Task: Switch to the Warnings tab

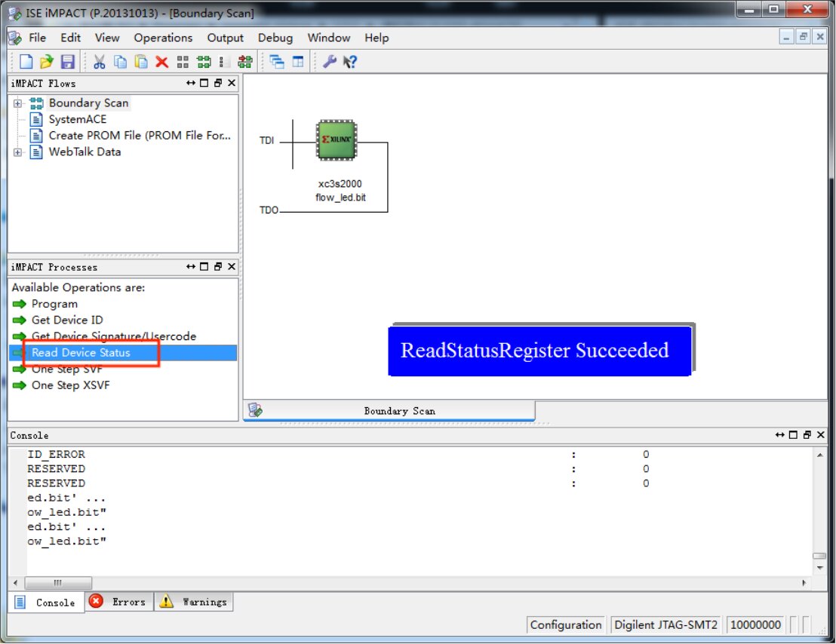Action: pyautogui.click(x=194, y=602)
